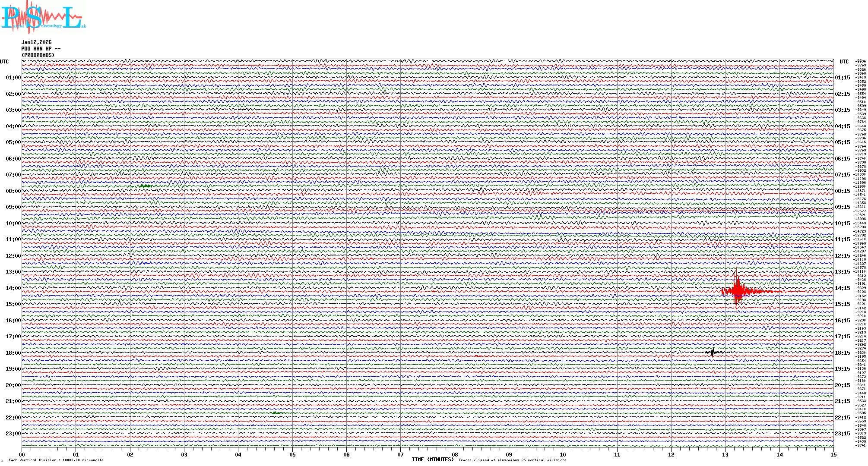Click the large red earthquake burst waveform
This screenshot has width=868, height=466.
click(738, 291)
